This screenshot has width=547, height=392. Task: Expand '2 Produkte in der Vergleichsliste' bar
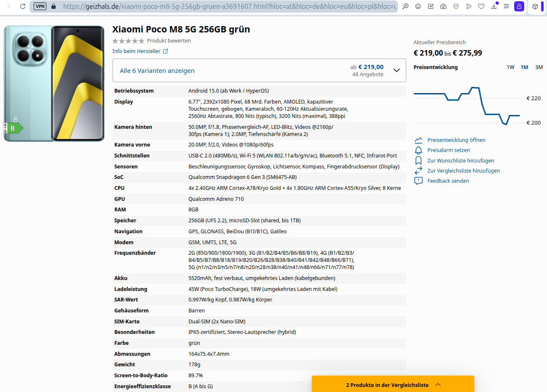[x=393, y=385]
